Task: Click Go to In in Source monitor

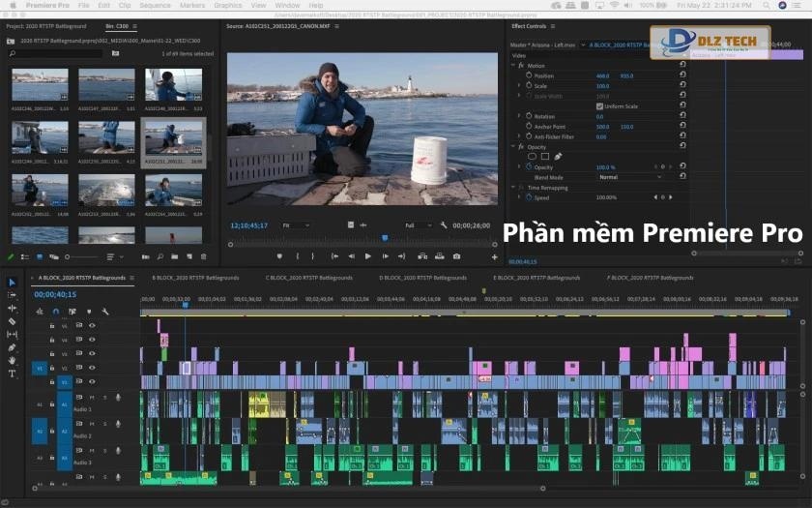Action: pyautogui.click(x=334, y=256)
